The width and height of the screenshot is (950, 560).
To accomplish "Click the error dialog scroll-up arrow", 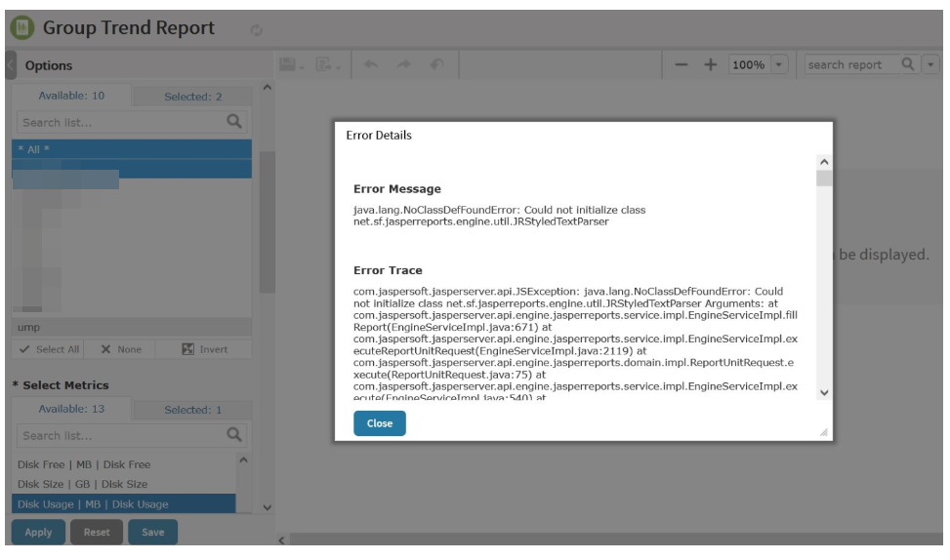I will (824, 162).
